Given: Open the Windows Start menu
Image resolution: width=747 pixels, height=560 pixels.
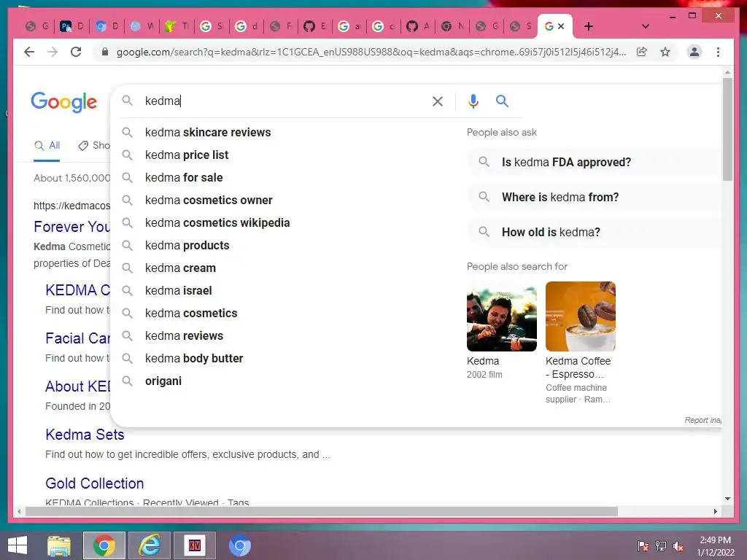Looking at the screenshot, I should [x=18, y=545].
